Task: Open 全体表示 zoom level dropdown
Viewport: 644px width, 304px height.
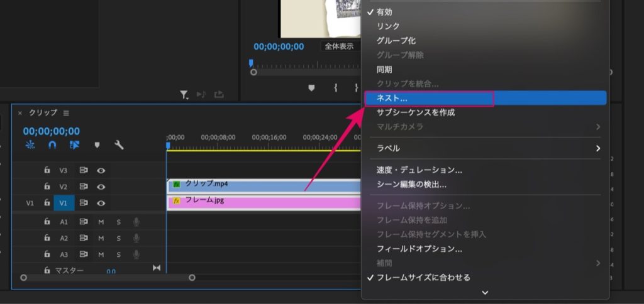Action: click(340, 46)
